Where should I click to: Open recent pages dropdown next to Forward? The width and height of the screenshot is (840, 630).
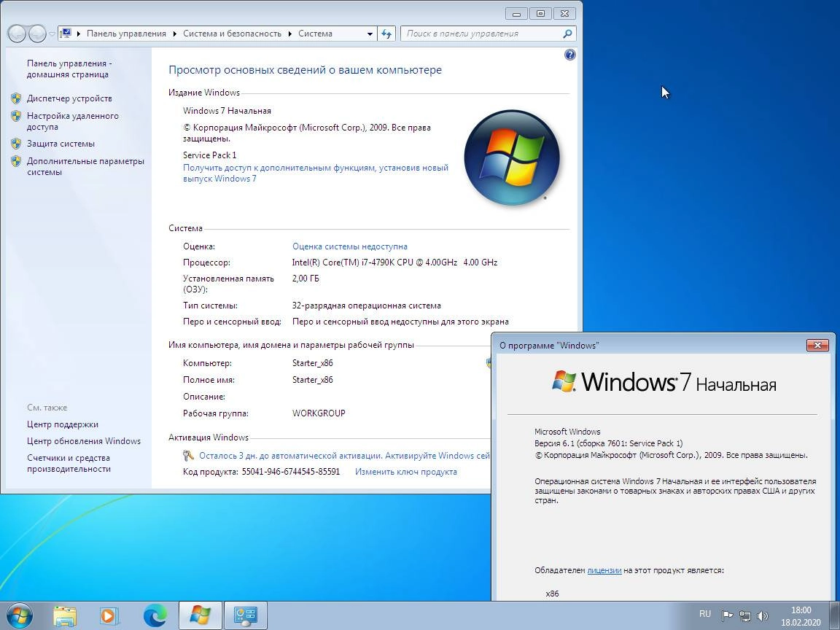[52, 34]
